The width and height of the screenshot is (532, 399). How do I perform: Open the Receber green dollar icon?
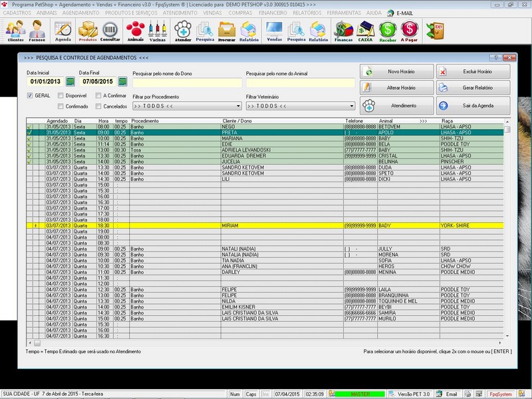click(x=388, y=30)
